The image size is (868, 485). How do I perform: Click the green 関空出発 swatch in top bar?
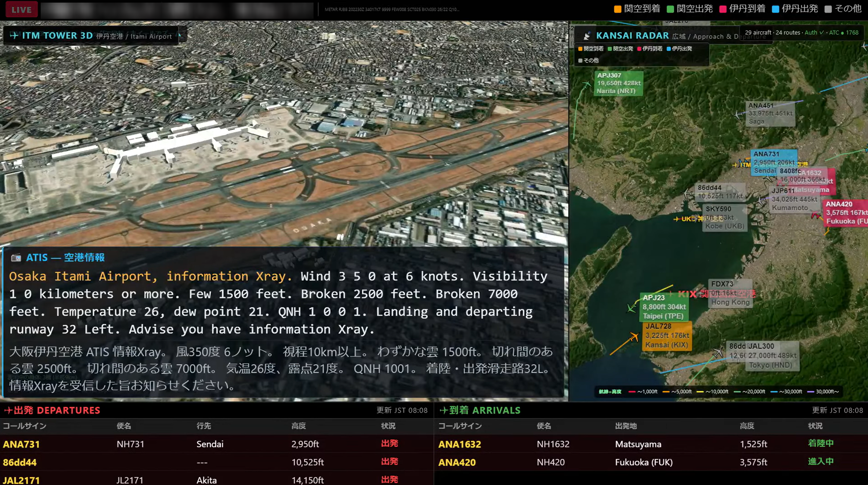point(670,9)
